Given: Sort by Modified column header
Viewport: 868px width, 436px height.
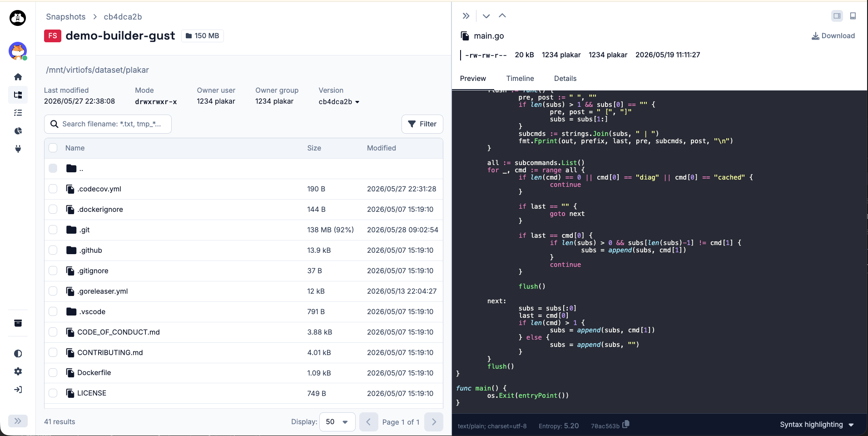Looking at the screenshot, I should [x=382, y=148].
